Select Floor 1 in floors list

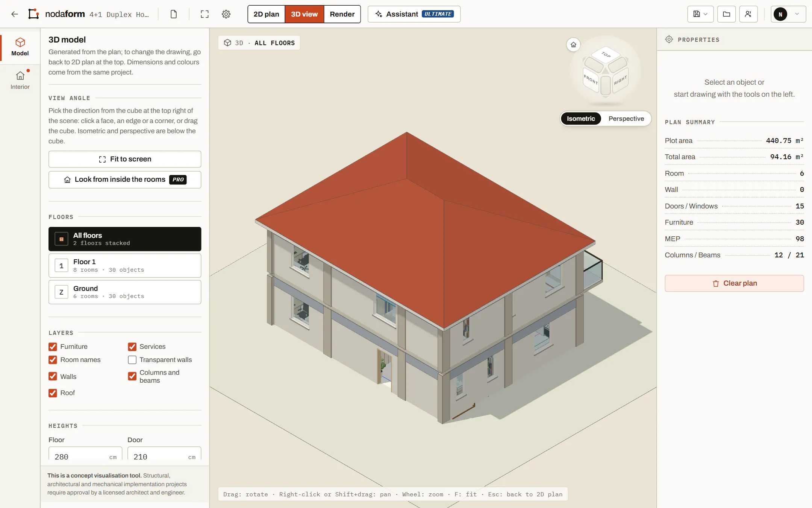coord(125,266)
